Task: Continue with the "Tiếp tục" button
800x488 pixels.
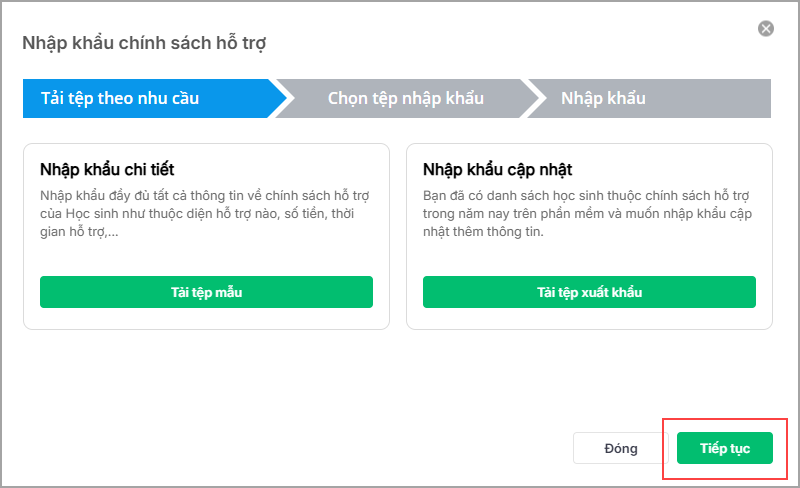Action: pyautogui.click(x=725, y=448)
